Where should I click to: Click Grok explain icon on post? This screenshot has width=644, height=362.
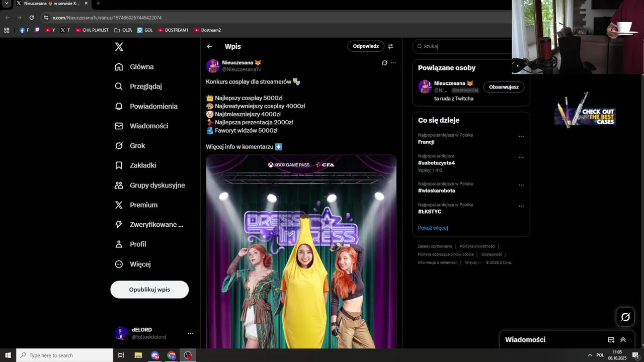[x=384, y=63]
